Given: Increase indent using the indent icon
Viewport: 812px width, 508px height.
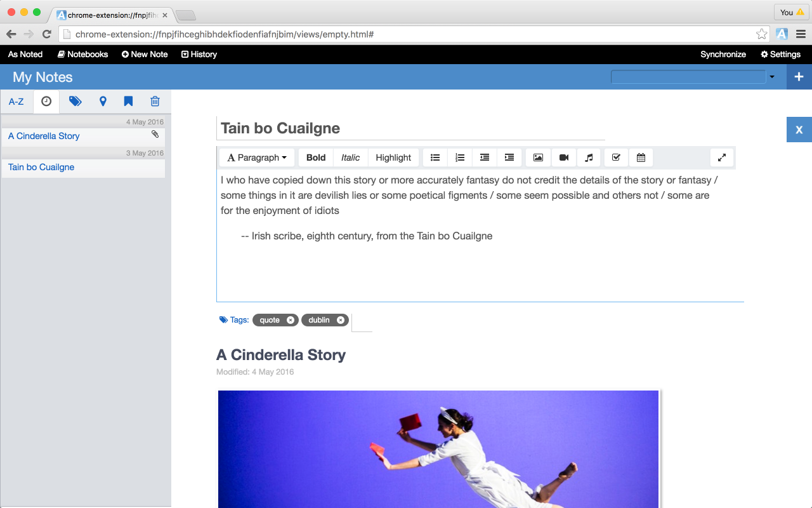Looking at the screenshot, I should [x=509, y=157].
